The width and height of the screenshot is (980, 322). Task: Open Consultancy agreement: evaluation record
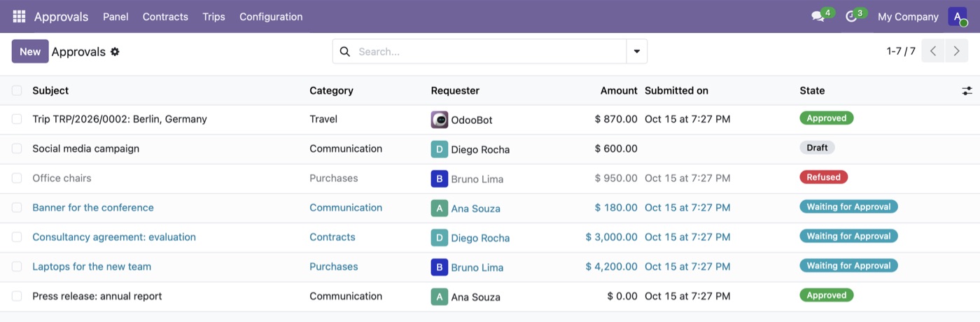114,237
